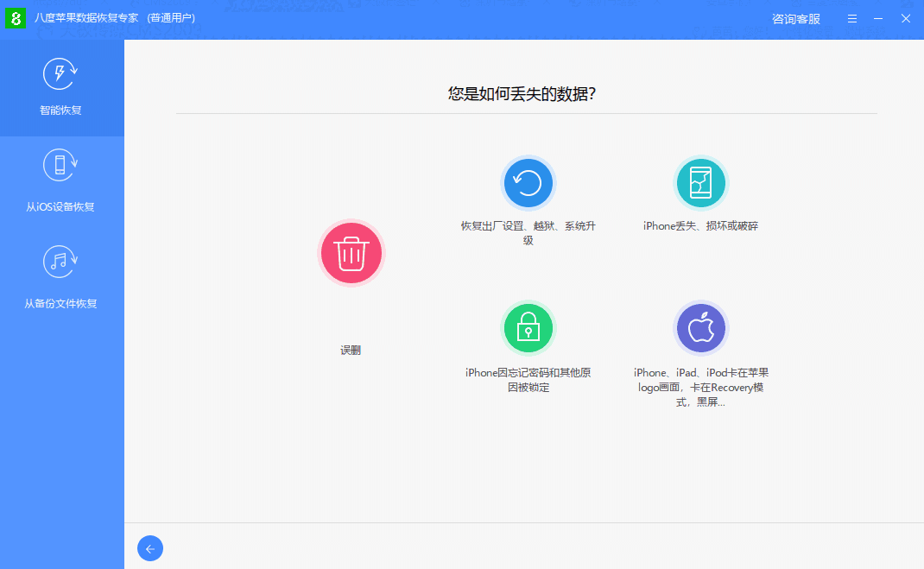Choose the 误删 accidental deletion option
This screenshot has height=569, width=924.
point(351,349)
